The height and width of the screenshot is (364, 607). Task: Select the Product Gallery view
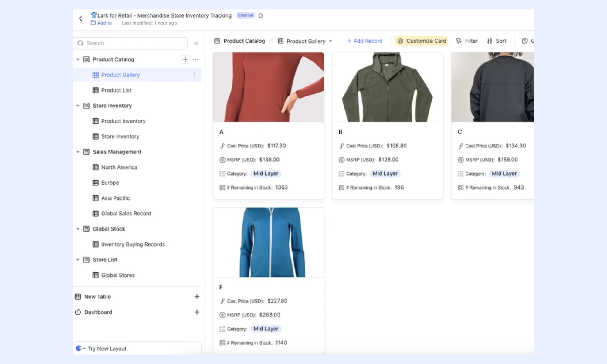click(137, 75)
